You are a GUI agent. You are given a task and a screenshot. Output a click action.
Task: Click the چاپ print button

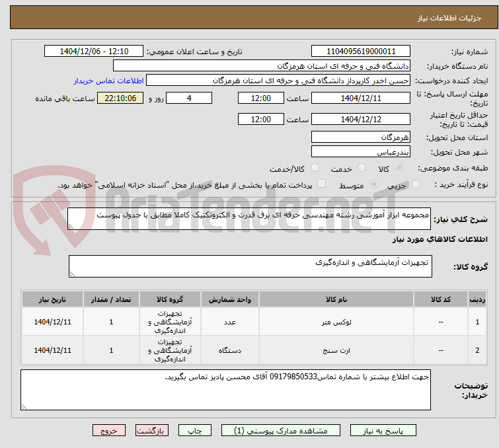(195, 431)
